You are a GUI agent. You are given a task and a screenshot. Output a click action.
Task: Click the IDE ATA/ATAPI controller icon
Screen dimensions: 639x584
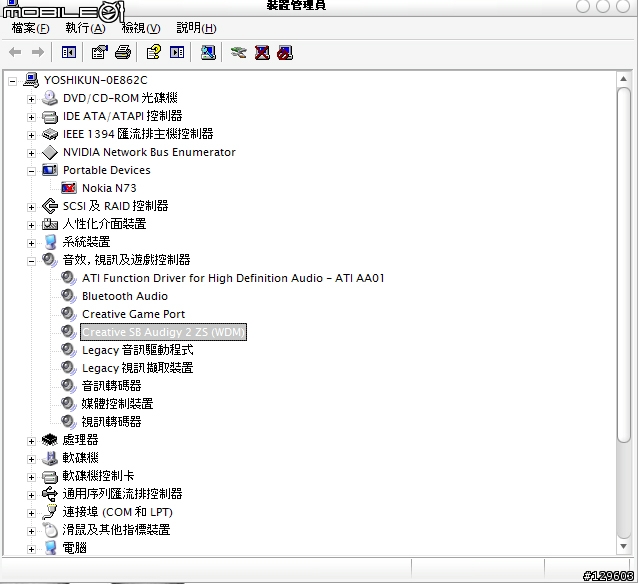coord(50,116)
